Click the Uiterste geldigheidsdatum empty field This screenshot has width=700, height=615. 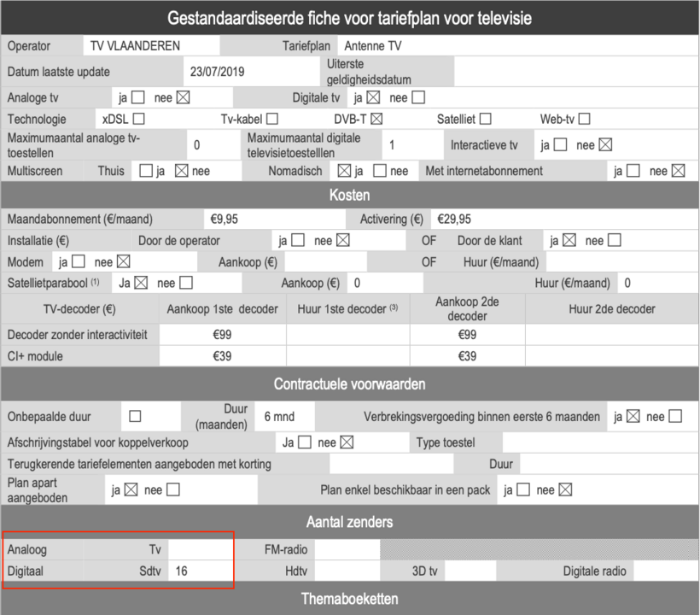click(574, 72)
